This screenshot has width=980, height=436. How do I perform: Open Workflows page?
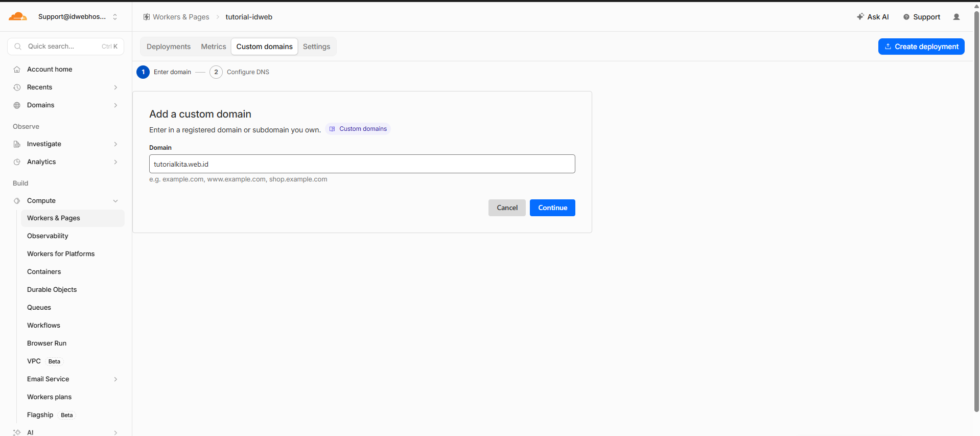[x=43, y=326]
